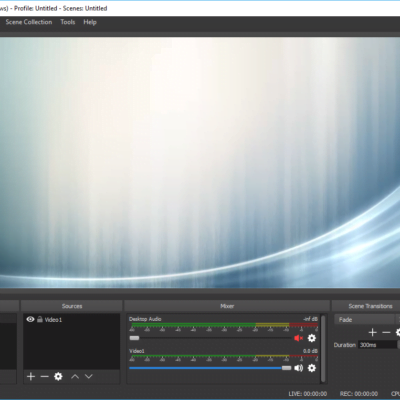Click the Desktop Audio volume slider

pos(210,338)
